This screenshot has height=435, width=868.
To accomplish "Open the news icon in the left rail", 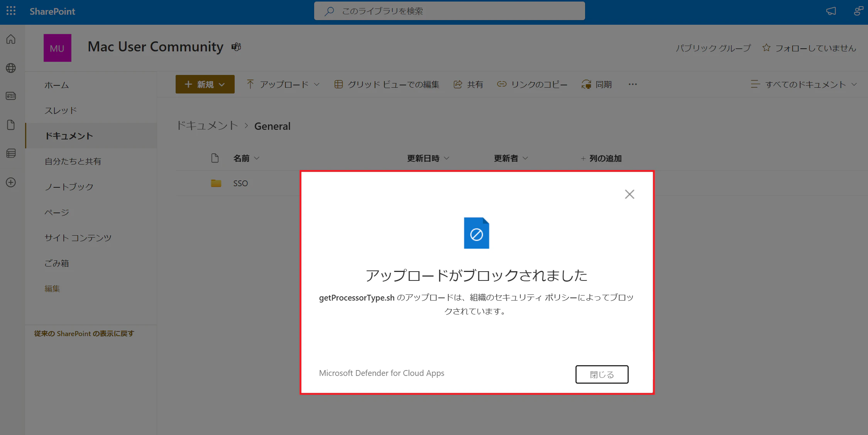I will point(11,96).
